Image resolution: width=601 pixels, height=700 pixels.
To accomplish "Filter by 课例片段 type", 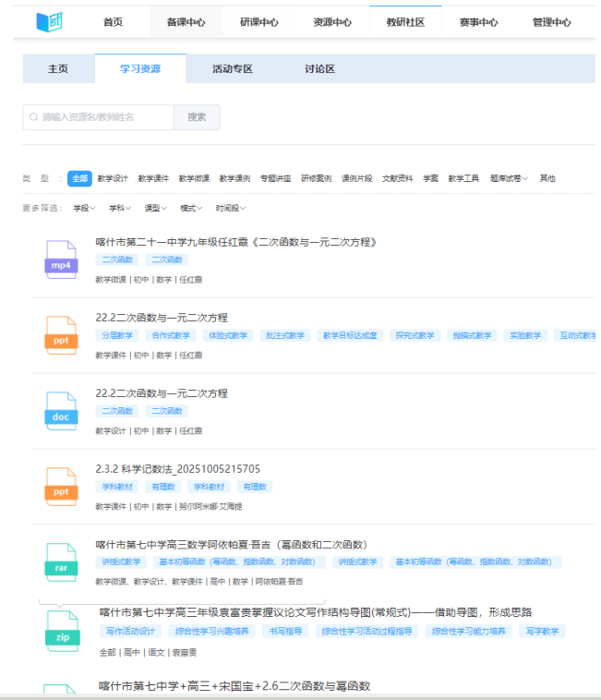I will point(357,178).
